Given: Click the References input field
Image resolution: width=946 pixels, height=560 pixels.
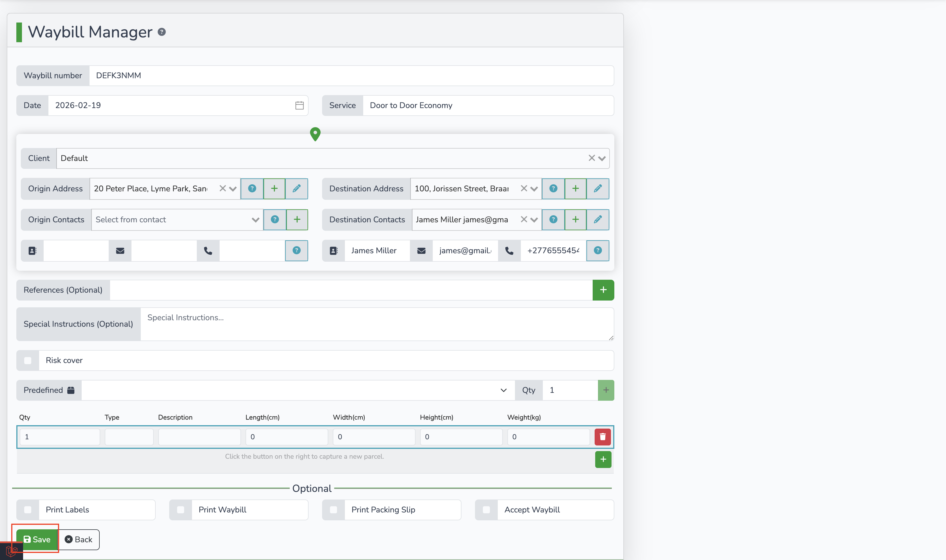Looking at the screenshot, I should point(351,290).
